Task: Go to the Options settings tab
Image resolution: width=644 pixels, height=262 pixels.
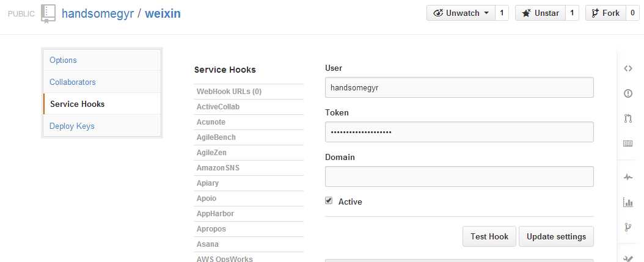Action: (x=63, y=60)
